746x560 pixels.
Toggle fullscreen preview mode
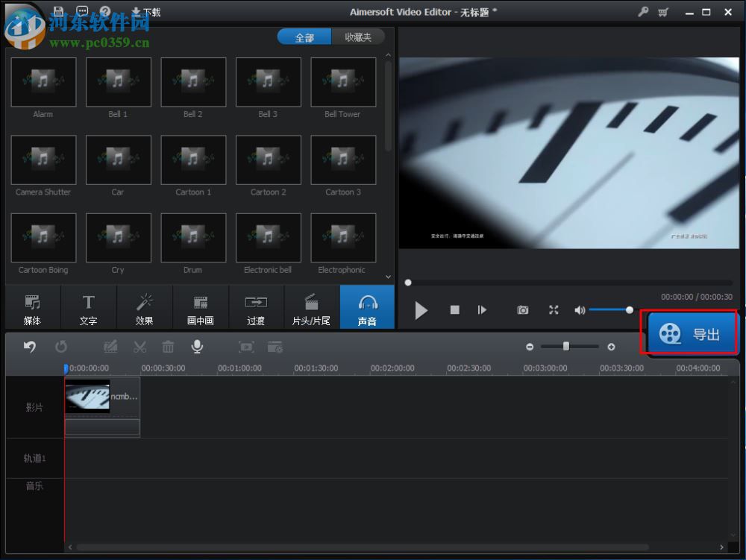[554, 310]
